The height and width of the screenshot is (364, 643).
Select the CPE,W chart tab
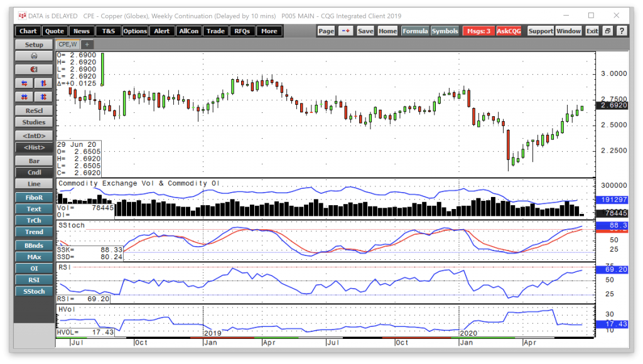point(68,45)
